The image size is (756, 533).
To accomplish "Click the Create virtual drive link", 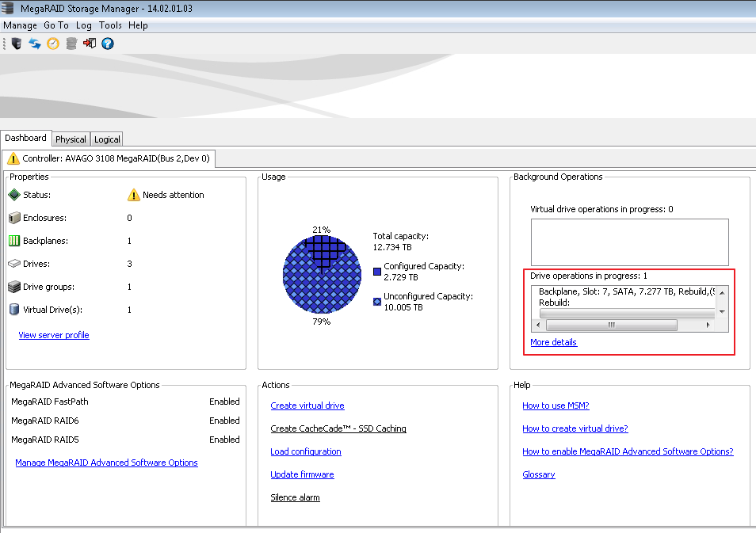I will pyautogui.click(x=307, y=405).
